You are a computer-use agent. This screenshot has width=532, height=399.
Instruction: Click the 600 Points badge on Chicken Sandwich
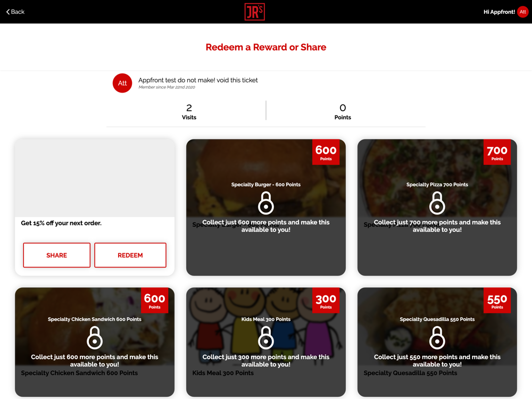(154, 300)
